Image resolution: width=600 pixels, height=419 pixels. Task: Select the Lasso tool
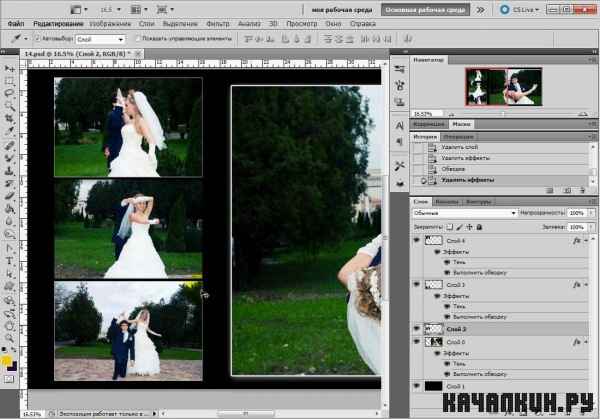[10, 93]
